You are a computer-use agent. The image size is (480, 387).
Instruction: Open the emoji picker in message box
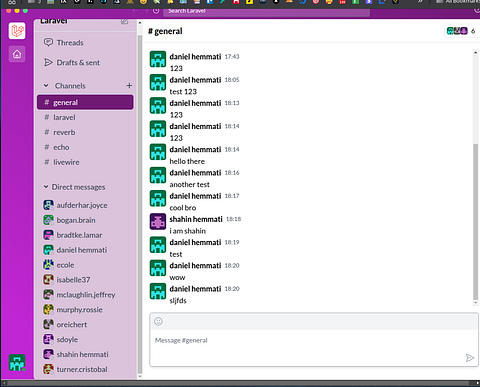[x=158, y=321]
